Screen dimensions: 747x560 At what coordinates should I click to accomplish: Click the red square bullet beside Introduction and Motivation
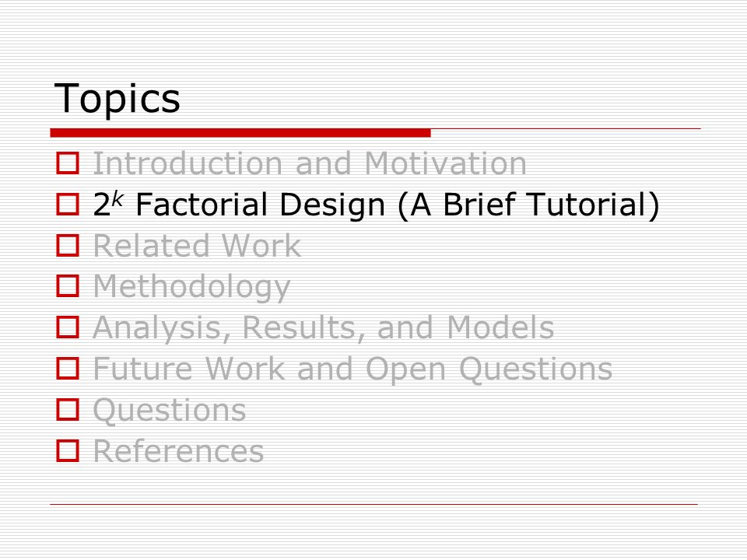coord(68,163)
